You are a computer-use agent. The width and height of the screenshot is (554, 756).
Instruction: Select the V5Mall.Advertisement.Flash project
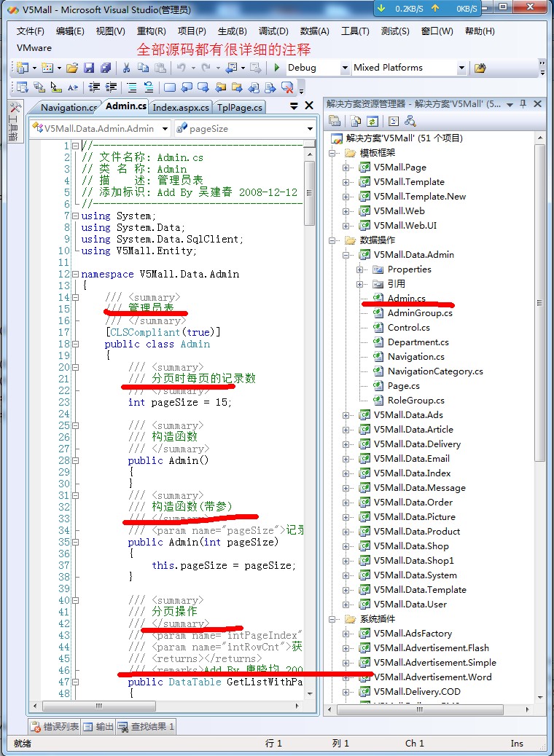(x=431, y=648)
